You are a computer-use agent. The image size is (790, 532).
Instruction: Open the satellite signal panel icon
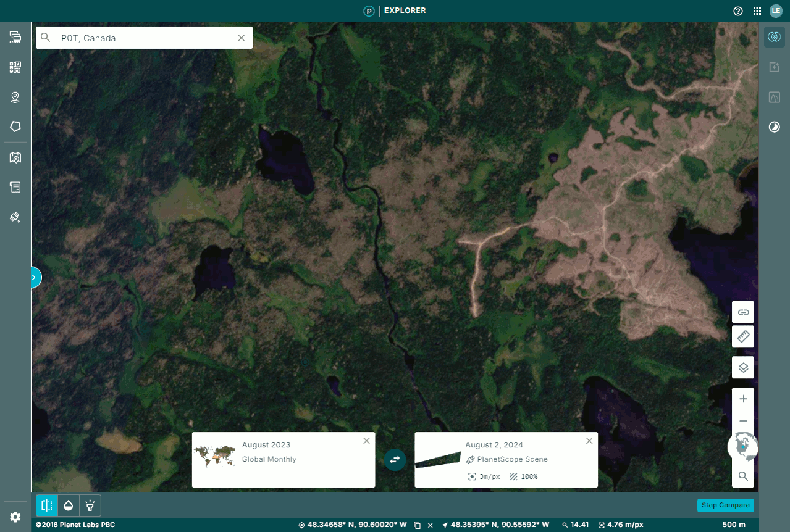pyautogui.click(x=775, y=37)
